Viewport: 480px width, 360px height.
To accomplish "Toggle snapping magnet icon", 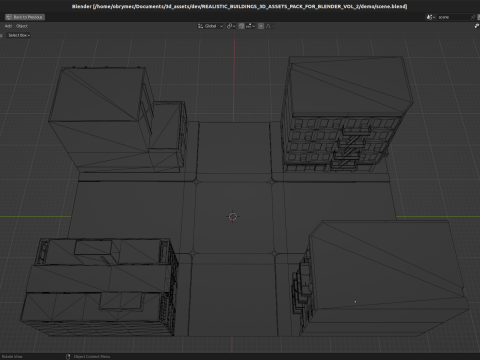I will click(x=241, y=26).
